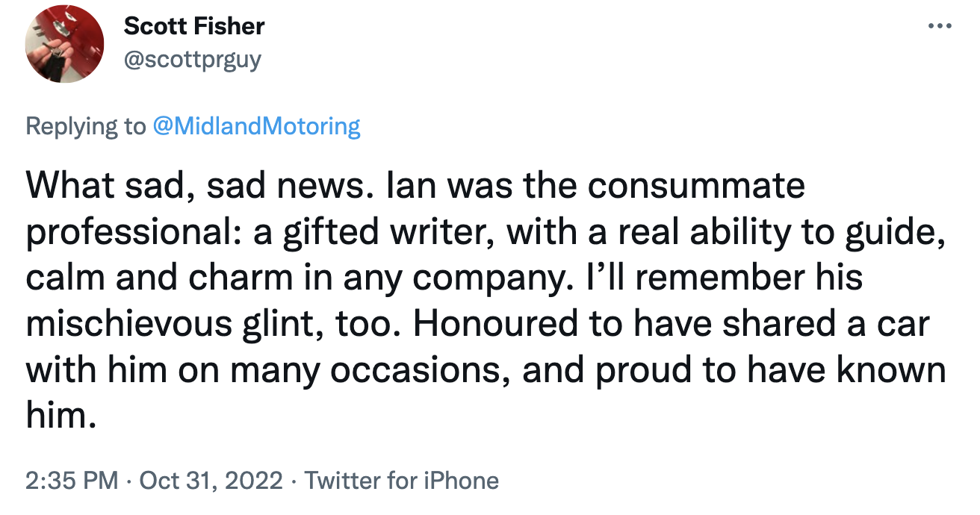Click the @scottprguy handle
This screenshot has width=980, height=515.
pos(193,59)
